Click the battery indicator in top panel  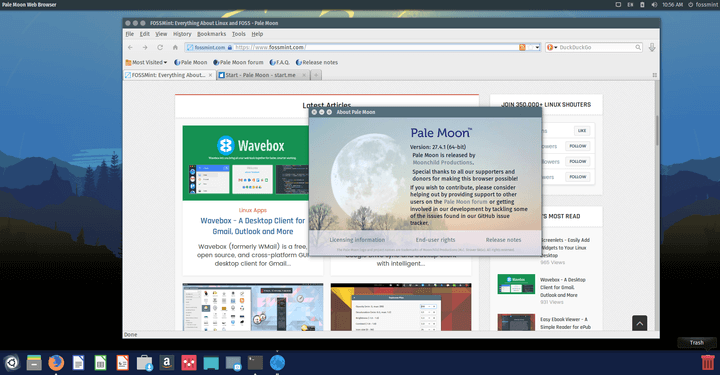tap(642, 5)
